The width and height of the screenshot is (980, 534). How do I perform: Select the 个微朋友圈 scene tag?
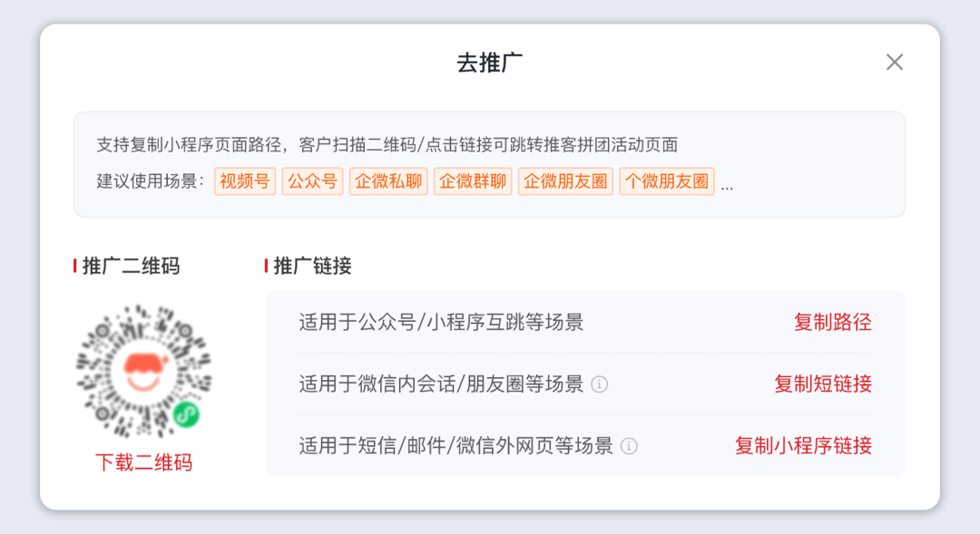pyautogui.click(x=667, y=181)
